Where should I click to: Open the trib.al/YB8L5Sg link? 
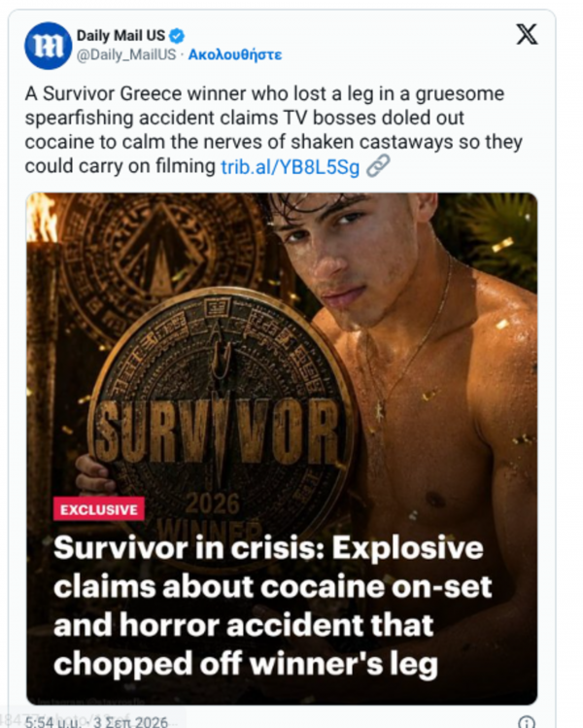coord(291,167)
